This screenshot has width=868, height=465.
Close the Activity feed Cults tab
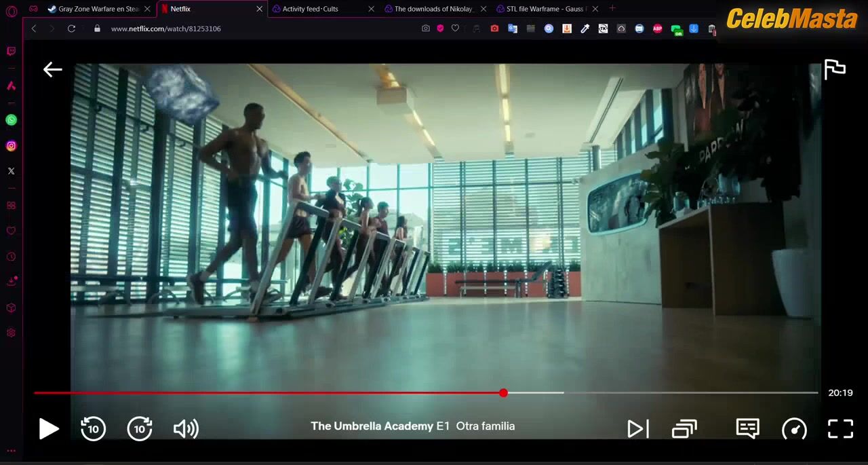(371, 9)
